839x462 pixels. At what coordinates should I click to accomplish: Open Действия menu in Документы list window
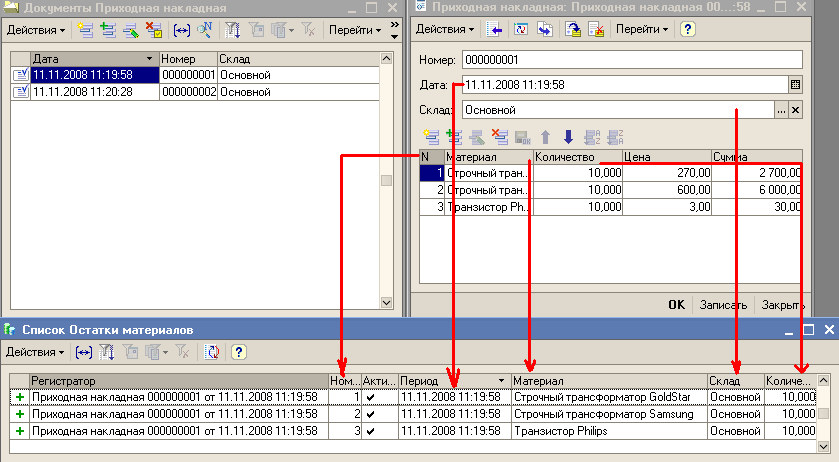coord(36,31)
